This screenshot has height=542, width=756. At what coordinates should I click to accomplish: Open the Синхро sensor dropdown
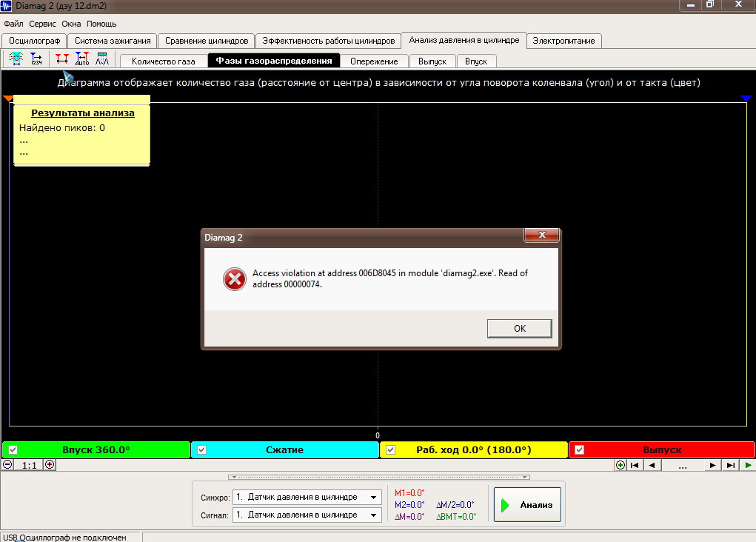tap(373, 497)
